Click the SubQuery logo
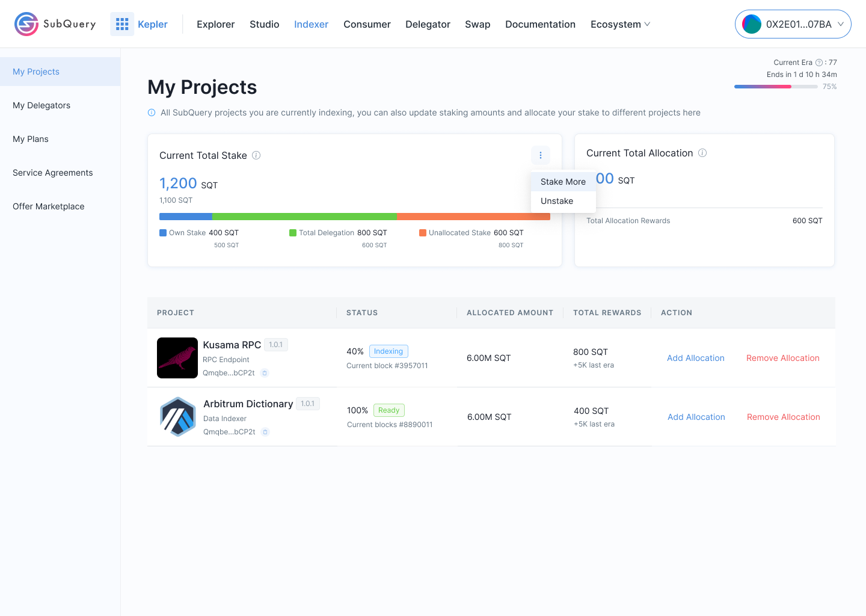Viewport: 866px width, 616px height. (x=55, y=24)
